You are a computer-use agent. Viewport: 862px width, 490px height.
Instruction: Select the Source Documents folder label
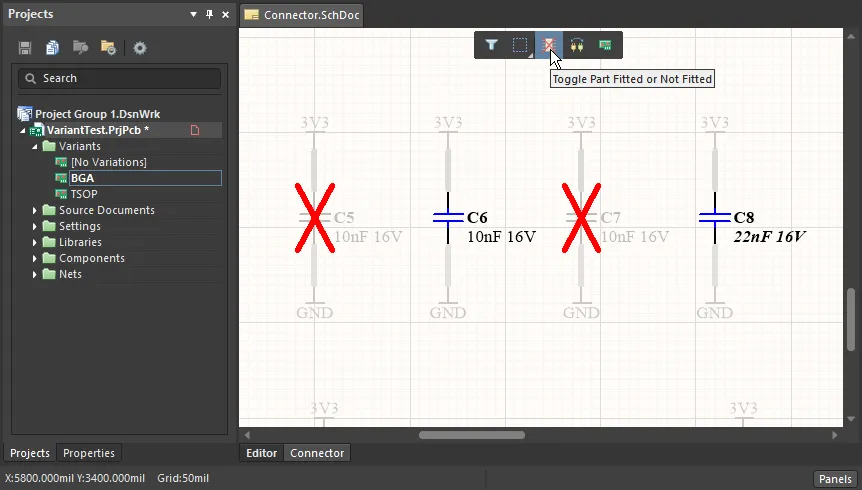(107, 210)
